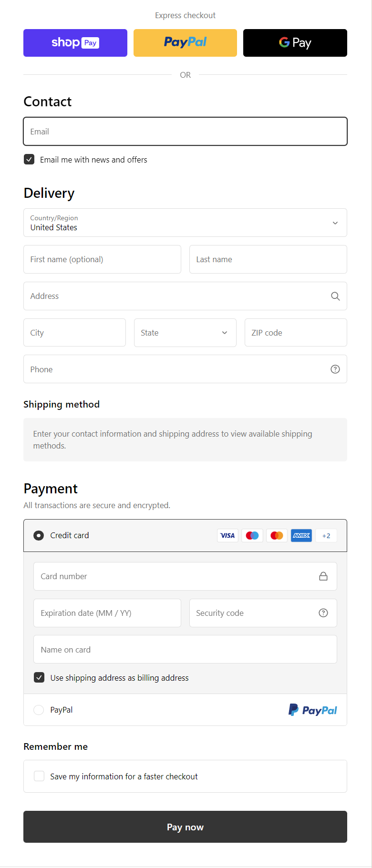Select the Credit card radio button
372x868 pixels.
coord(39,535)
